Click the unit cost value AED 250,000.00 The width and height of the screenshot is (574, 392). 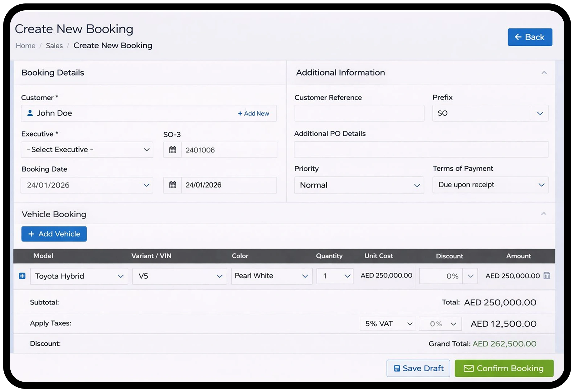click(x=386, y=275)
